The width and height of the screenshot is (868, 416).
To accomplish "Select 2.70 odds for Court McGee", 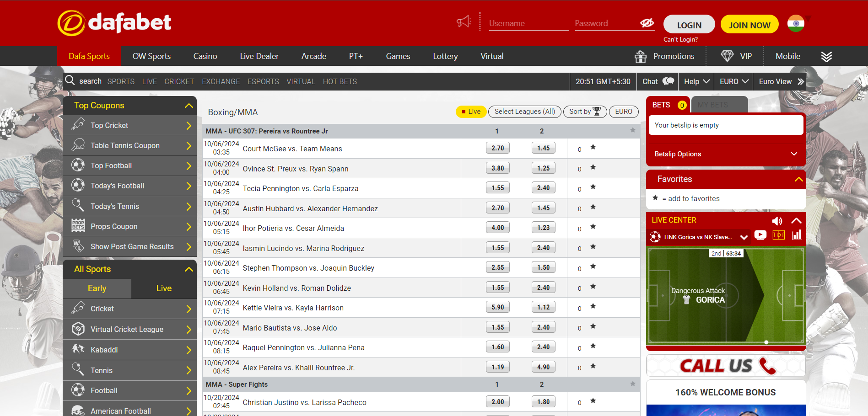I will coord(497,148).
